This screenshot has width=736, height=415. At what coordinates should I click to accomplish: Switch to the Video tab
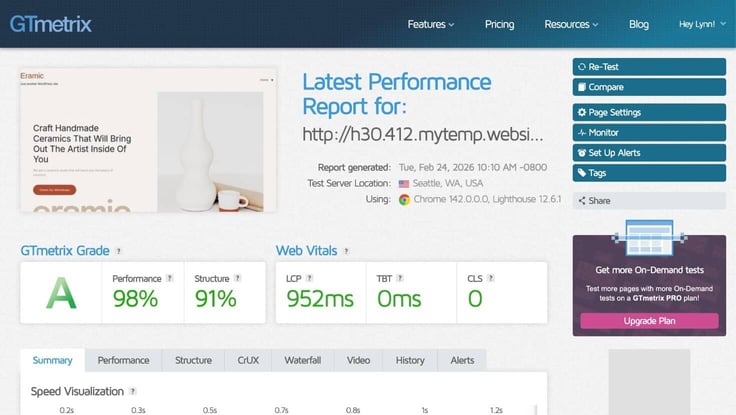359,360
